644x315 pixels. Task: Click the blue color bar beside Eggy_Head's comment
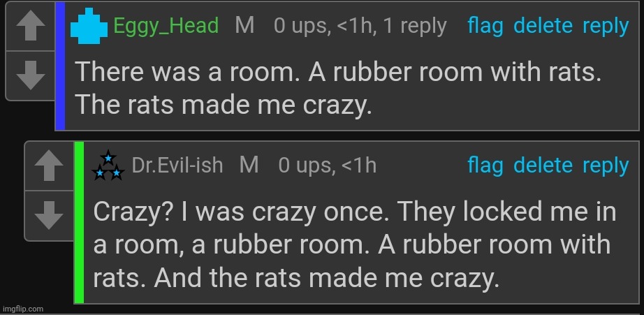pyautogui.click(x=60, y=66)
